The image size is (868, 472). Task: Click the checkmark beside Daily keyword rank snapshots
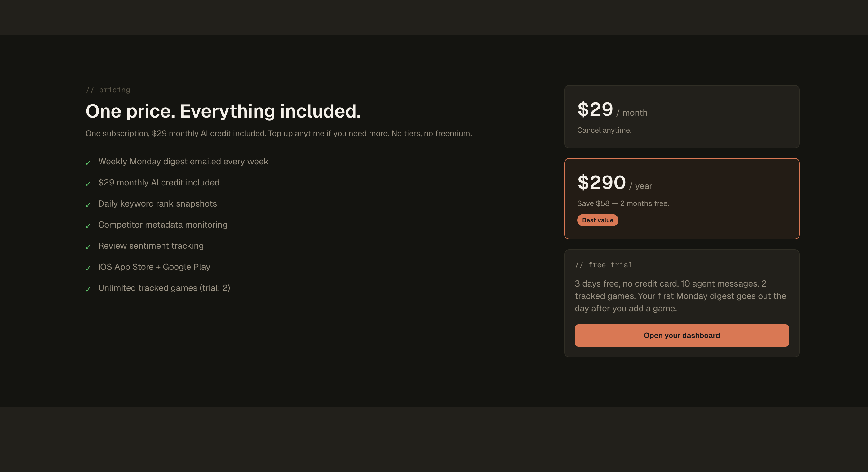(x=88, y=205)
